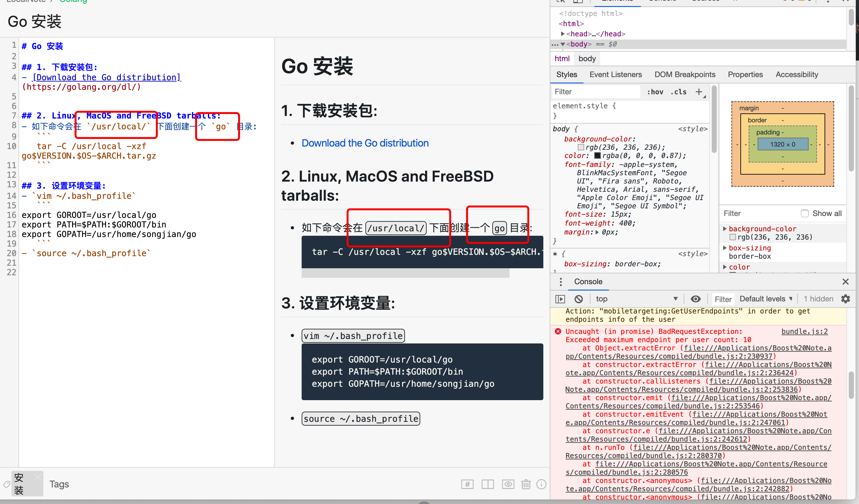Toggle the live expression eye icon
859x504 pixels.
coord(695,299)
